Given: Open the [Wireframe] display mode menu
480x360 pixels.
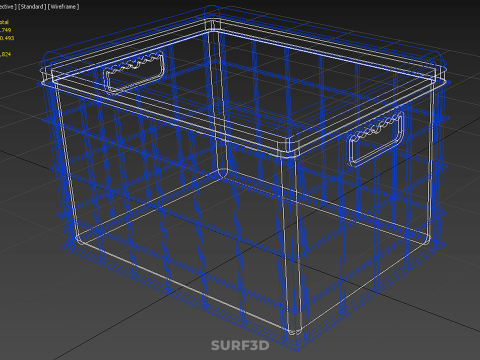Looking at the screenshot, I should point(64,7).
